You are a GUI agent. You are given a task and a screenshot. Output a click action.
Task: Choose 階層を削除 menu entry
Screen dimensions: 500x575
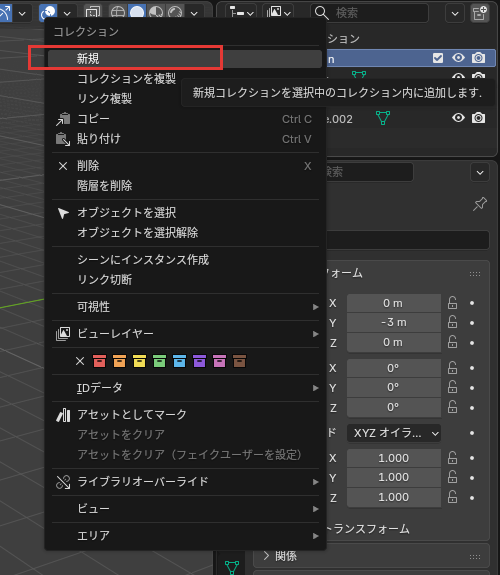[x=185, y=186]
